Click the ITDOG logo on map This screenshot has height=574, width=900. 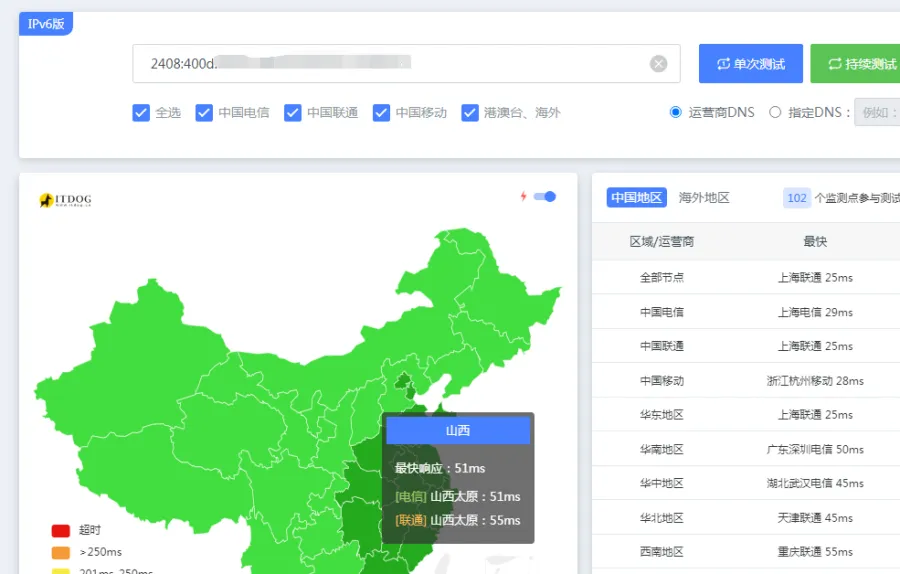click(65, 200)
